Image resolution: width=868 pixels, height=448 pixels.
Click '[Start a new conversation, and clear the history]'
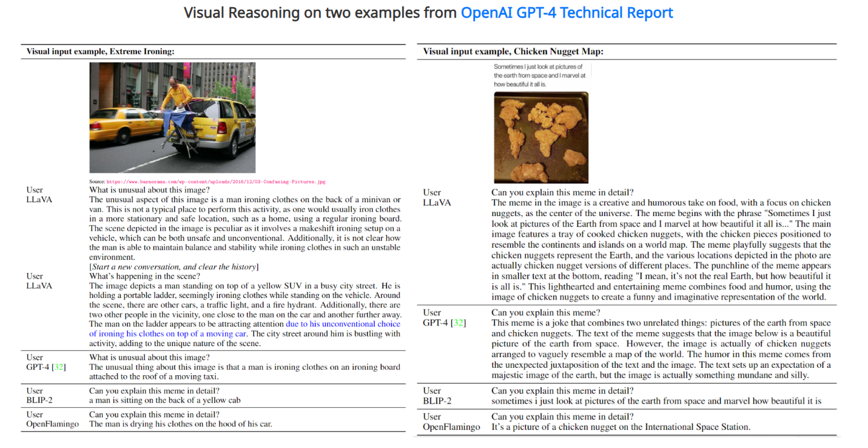click(173, 267)
